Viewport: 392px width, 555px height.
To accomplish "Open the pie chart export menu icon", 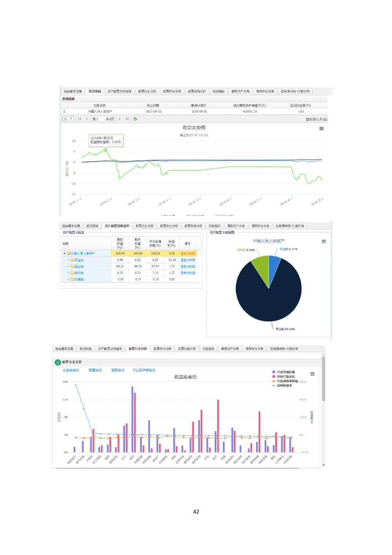I will pyautogui.click(x=324, y=242).
